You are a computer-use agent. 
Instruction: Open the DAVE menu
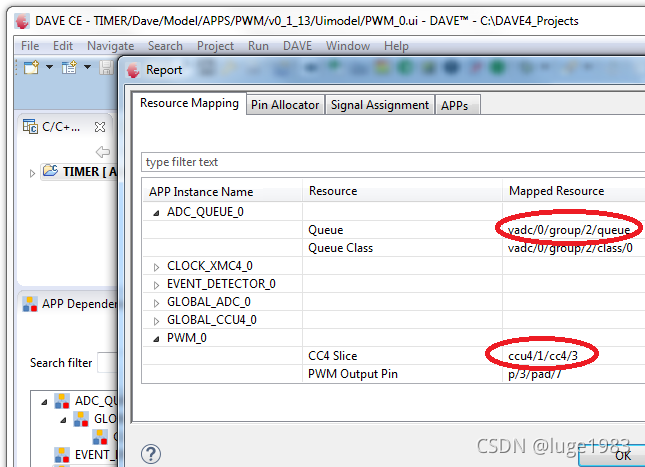pyautogui.click(x=297, y=46)
